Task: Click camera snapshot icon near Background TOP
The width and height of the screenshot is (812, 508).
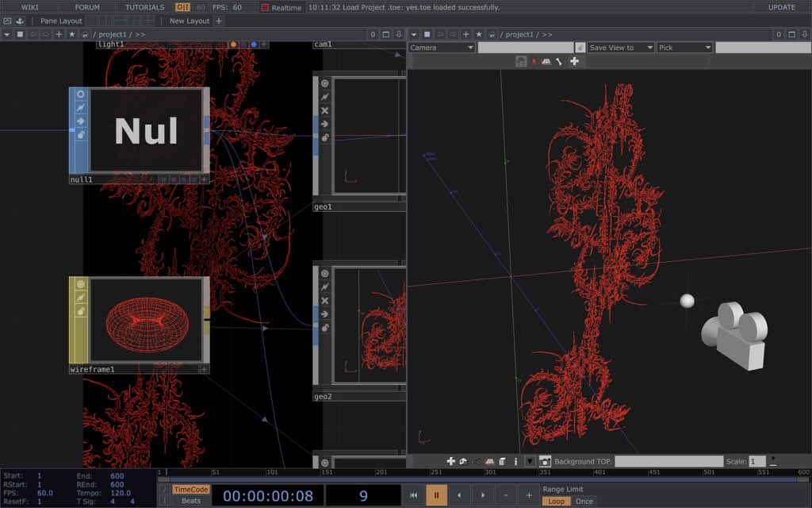Action: coord(545,461)
